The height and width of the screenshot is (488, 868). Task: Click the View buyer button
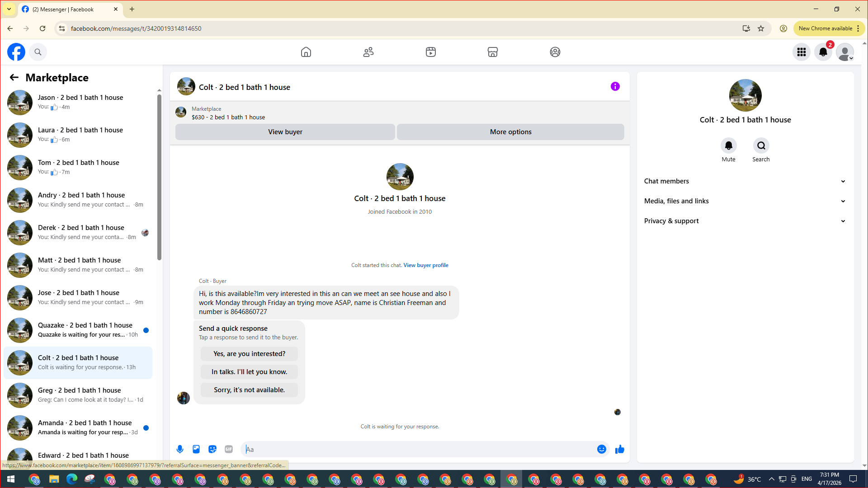click(x=285, y=132)
